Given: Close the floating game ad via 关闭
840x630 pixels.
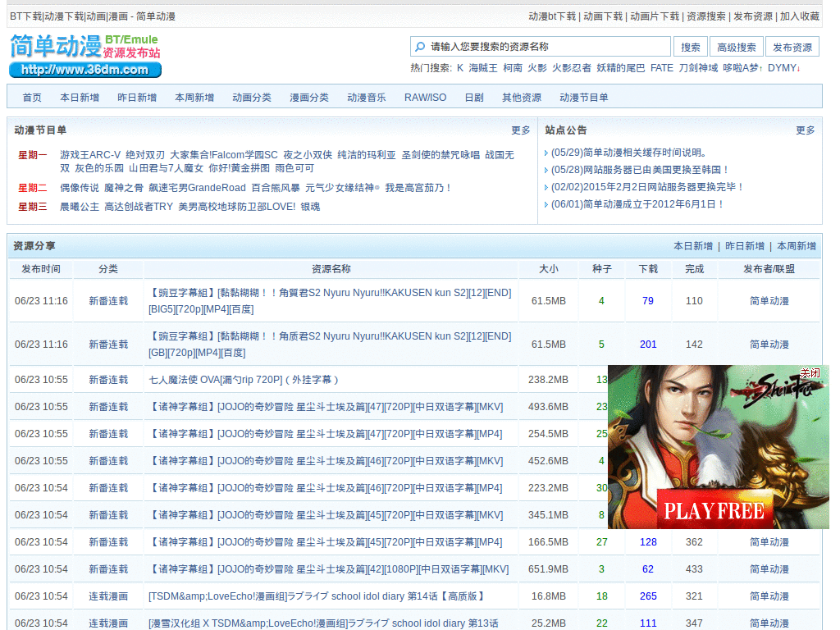Looking at the screenshot, I should tap(810, 373).
